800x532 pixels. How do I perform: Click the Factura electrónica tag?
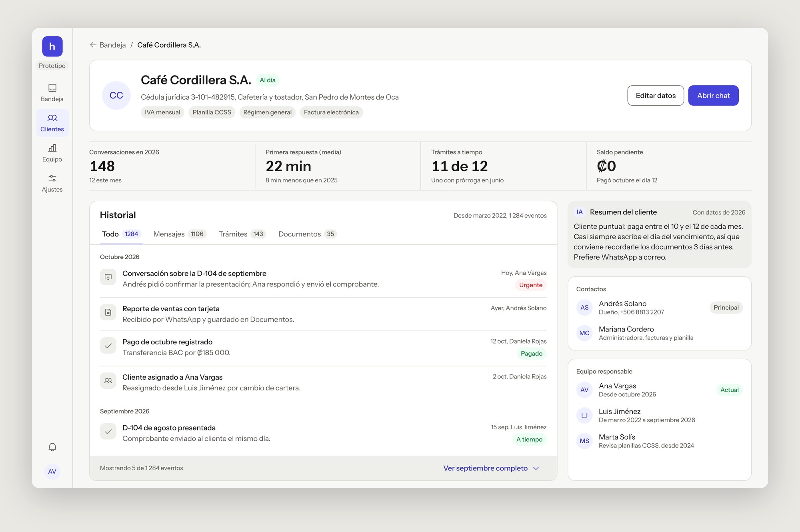click(x=331, y=112)
